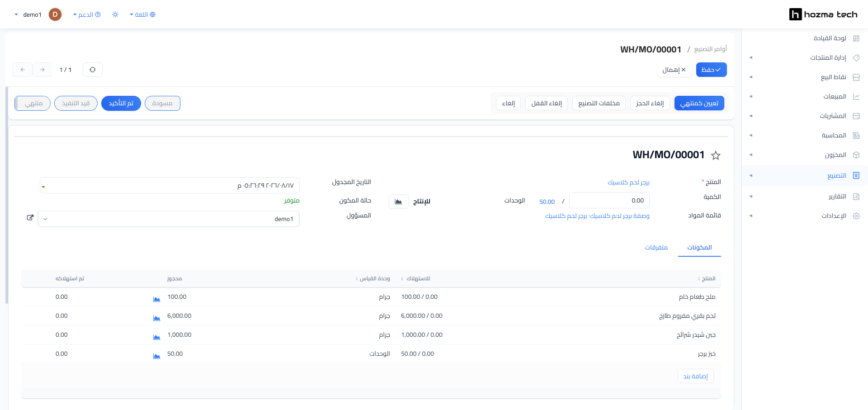Click the الكمية quantity input field

point(609,200)
